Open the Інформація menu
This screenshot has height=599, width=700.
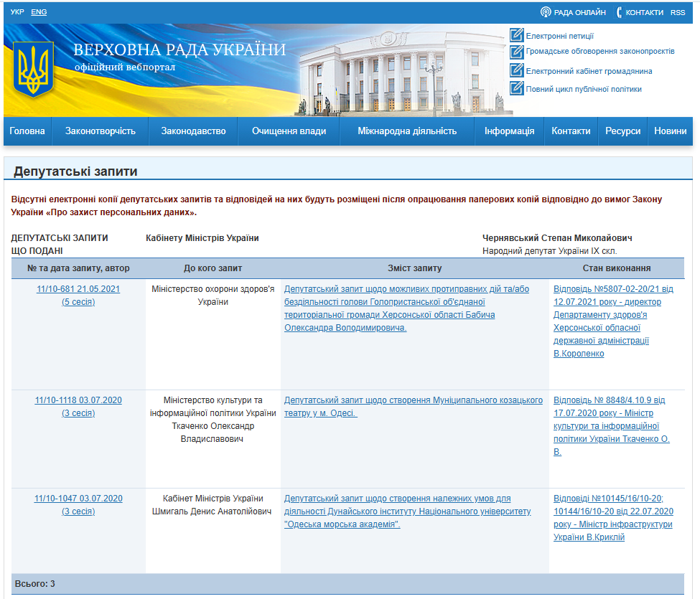[509, 131]
